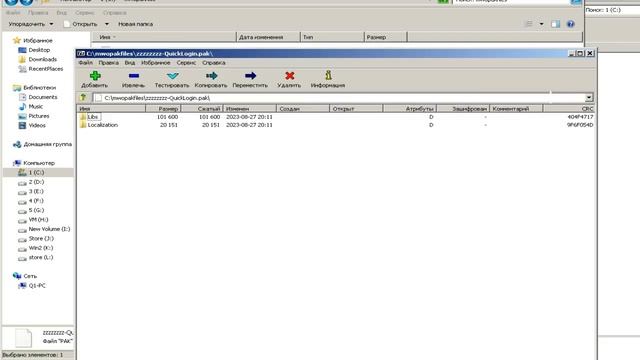The width and height of the screenshot is (640, 360).
Task: Click the Explorer help question-mark icon
Action: [x=570, y=24]
